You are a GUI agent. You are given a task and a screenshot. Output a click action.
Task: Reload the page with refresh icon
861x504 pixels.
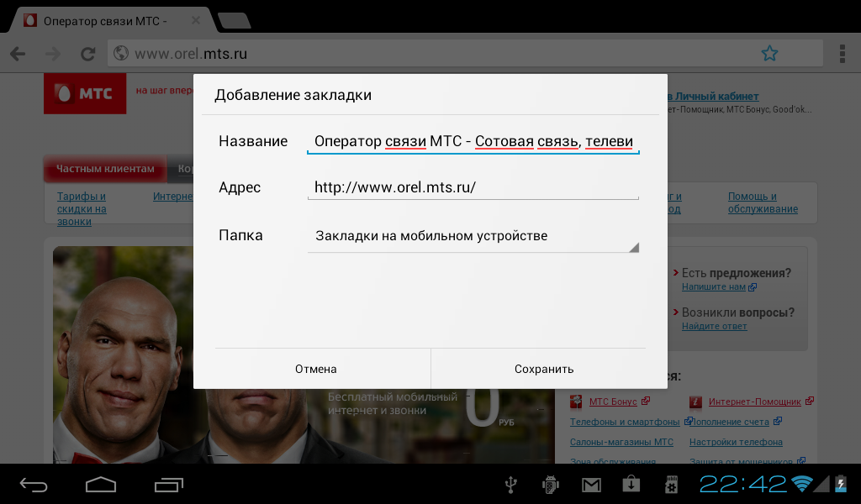click(x=87, y=54)
